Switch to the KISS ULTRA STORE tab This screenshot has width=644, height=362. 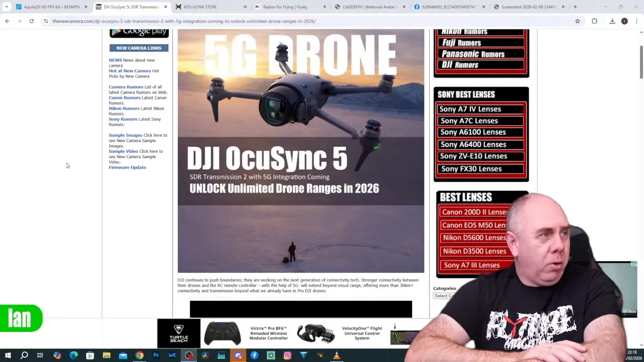pos(201,7)
